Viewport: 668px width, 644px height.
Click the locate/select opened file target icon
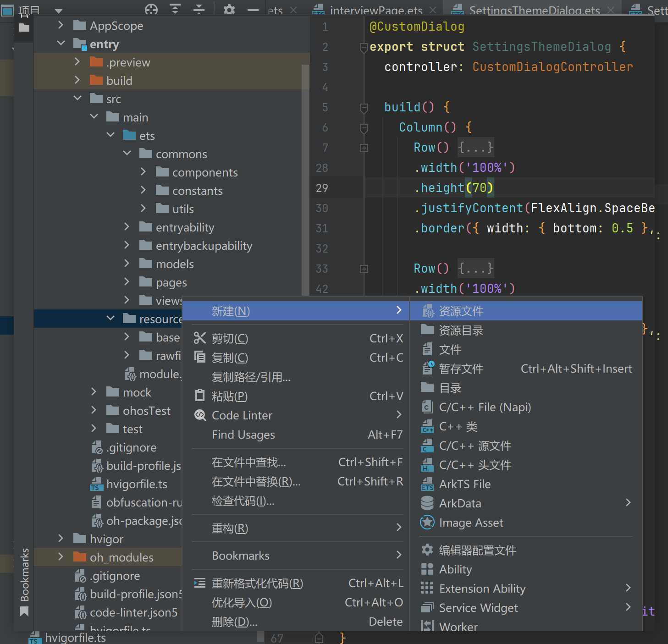[x=151, y=9]
